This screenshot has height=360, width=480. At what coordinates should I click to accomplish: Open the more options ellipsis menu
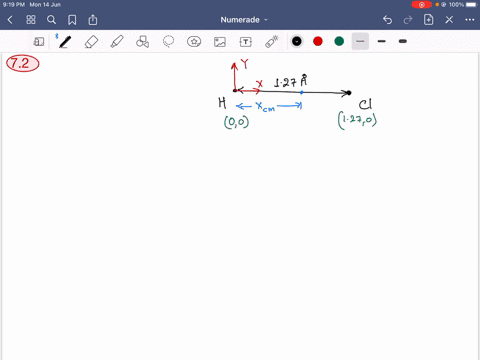[x=470, y=20]
